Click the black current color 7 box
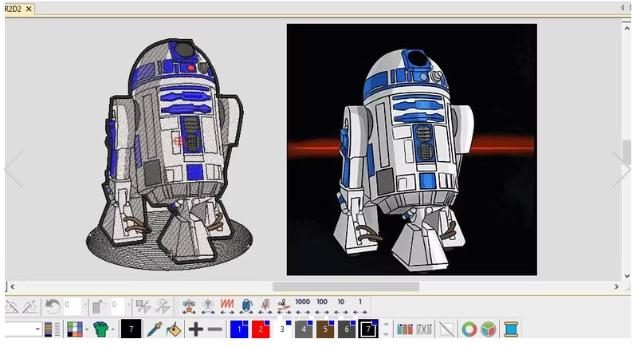Viewport: 644px width, 347px height. point(131,329)
